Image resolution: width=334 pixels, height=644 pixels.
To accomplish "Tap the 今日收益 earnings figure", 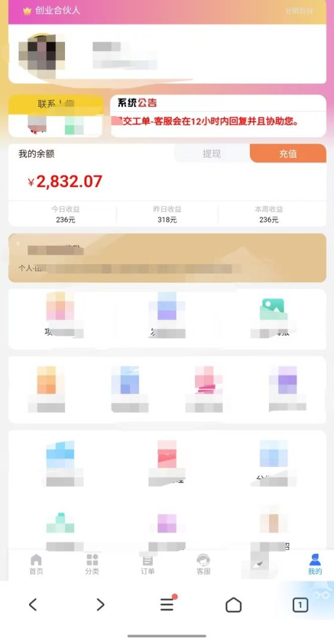I will click(x=66, y=219).
